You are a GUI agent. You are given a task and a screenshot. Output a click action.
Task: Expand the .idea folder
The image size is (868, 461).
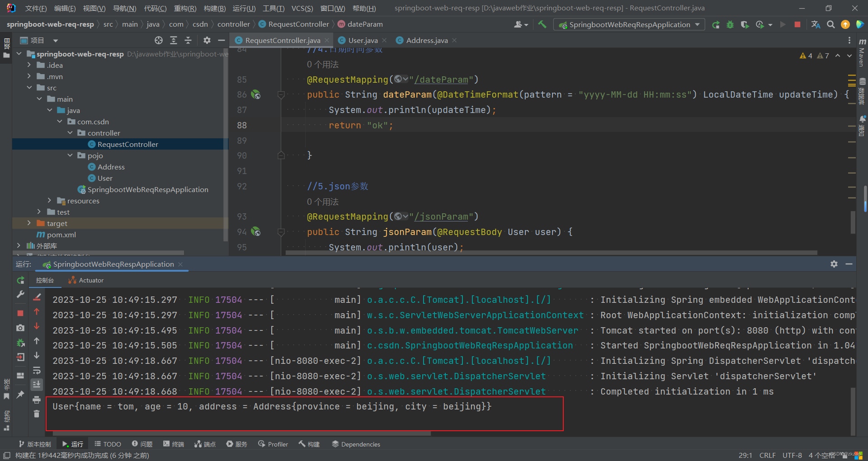(29, 65)
